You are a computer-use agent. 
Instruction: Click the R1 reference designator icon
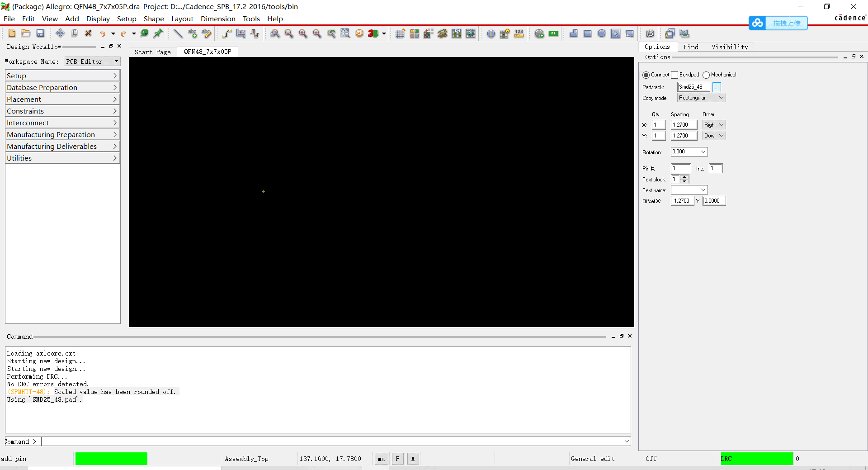(x=553, y=33)
